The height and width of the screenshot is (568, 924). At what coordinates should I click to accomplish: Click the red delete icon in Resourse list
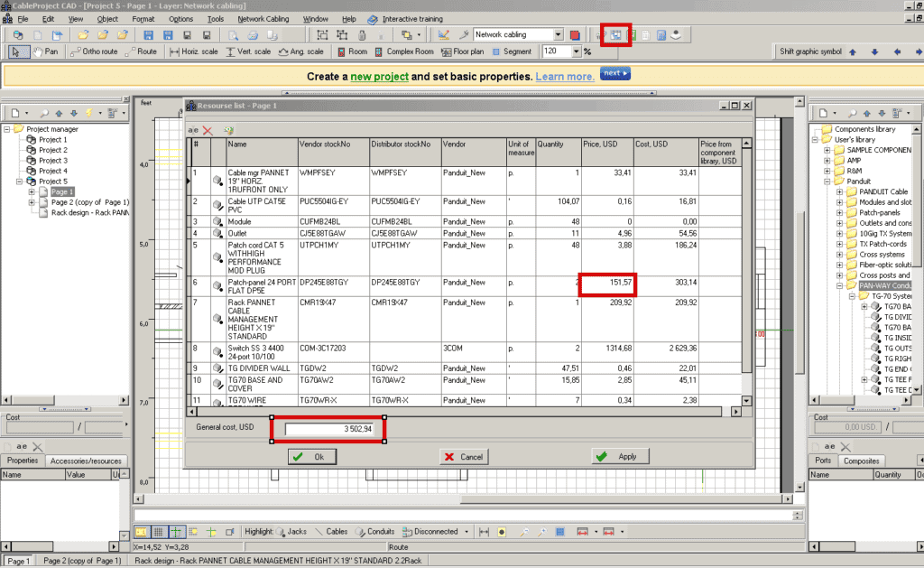(x=208, y=131)
